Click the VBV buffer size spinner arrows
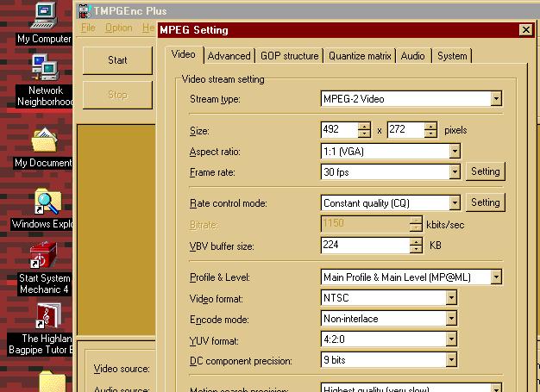The width and height of the screenshot is (540, 392). [416, 246]
